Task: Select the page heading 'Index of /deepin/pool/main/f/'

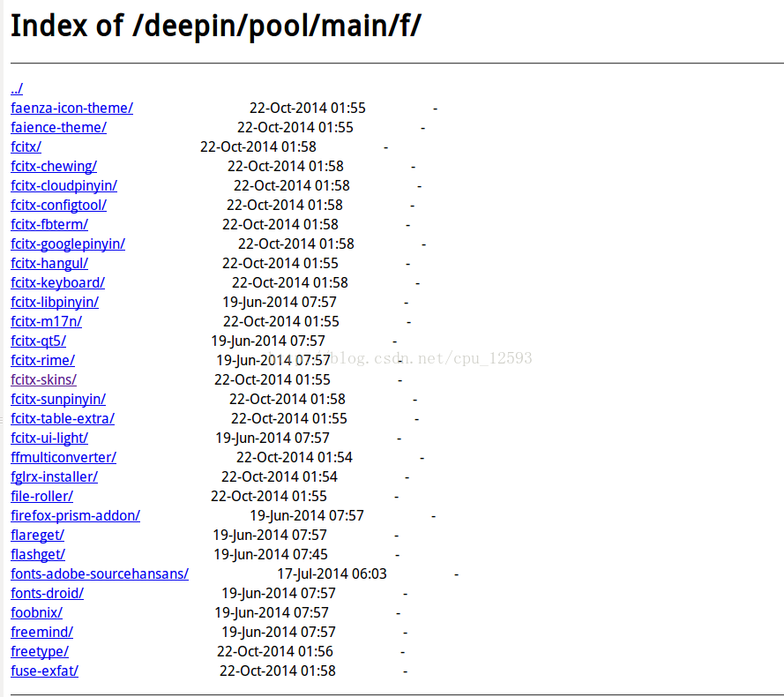Action: pyautogui.click(x=216, y=26)
